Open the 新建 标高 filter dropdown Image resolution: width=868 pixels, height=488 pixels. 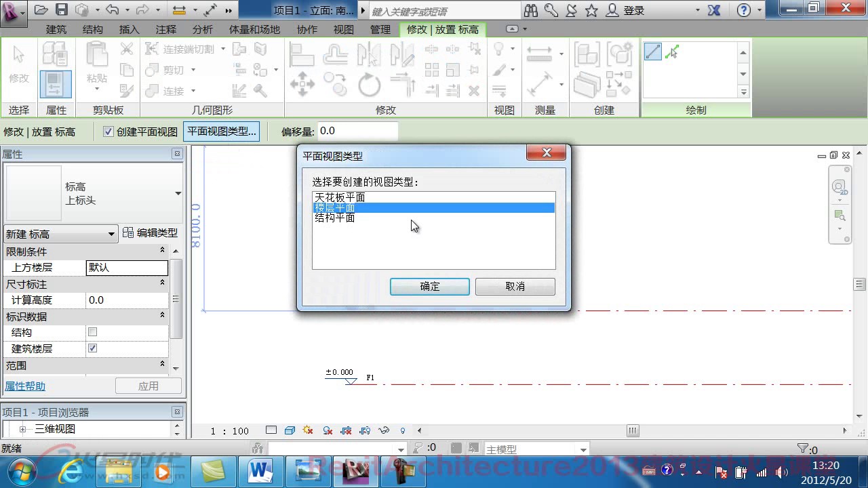[x=60, y=234]
